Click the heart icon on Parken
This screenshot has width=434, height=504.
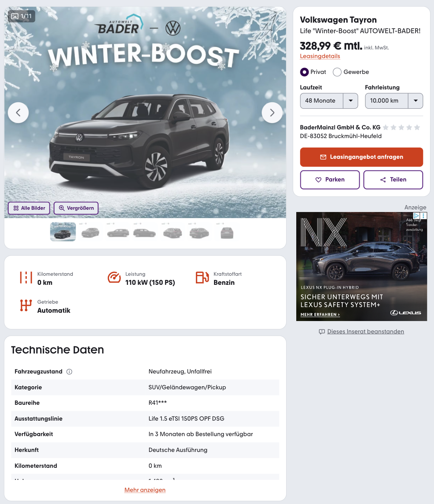pyautogui.click(x=318, y=180)
